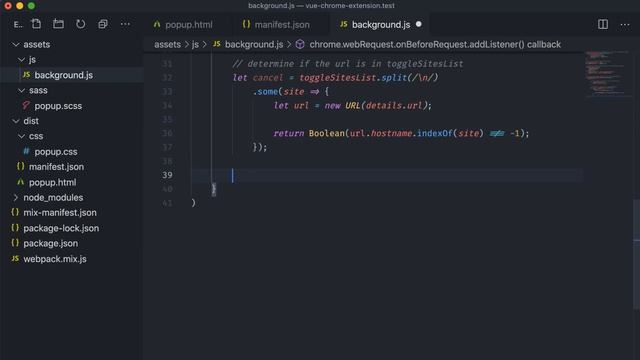640x360 pixels.
Task: Collapse all folders in explorer
Action: coord(103,24)
